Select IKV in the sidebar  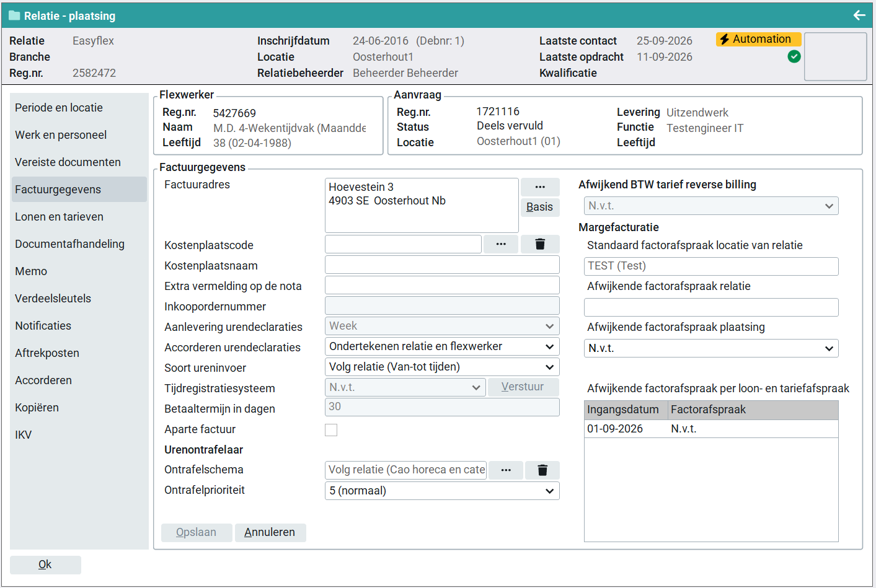[x=79, y=435]
